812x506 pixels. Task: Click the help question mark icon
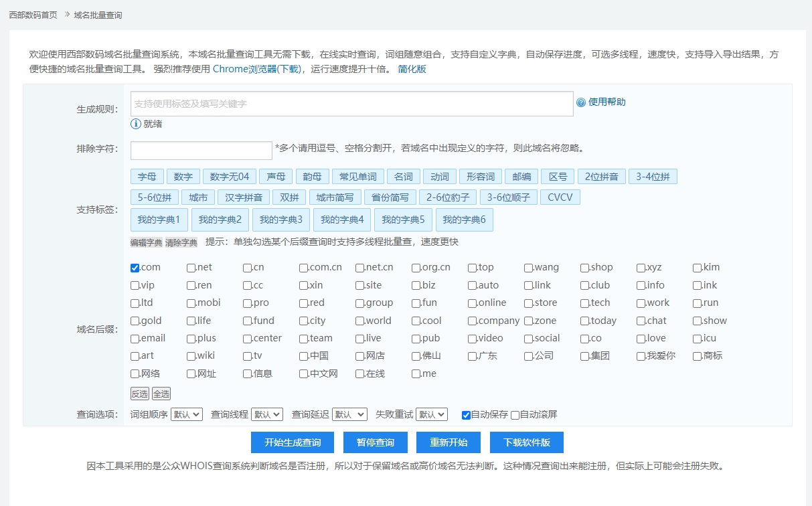pos(581,102)
